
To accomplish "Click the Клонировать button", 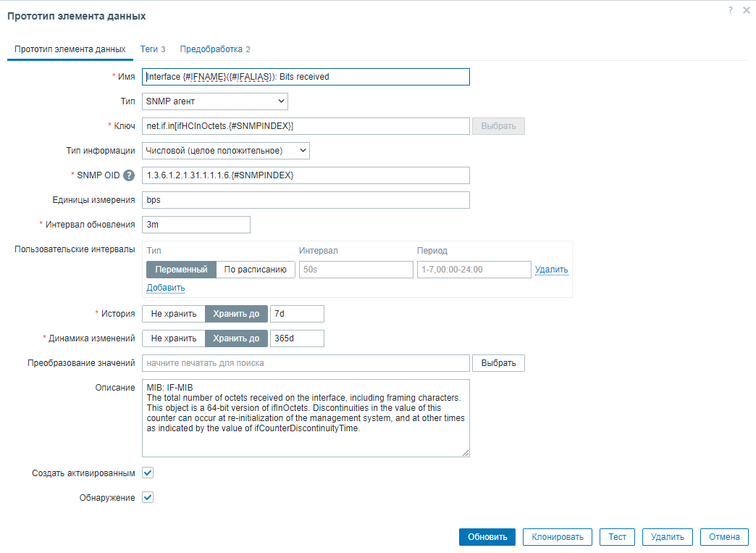I will coord(557,537).
